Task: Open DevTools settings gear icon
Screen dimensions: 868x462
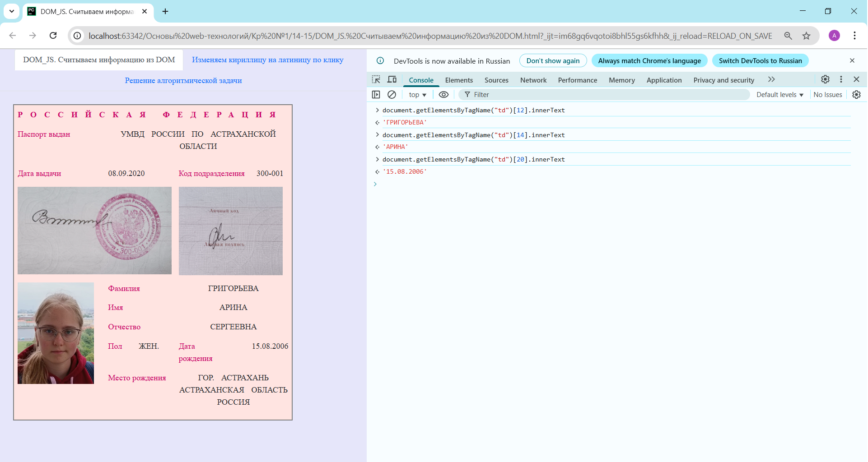Action: [825, 79]
